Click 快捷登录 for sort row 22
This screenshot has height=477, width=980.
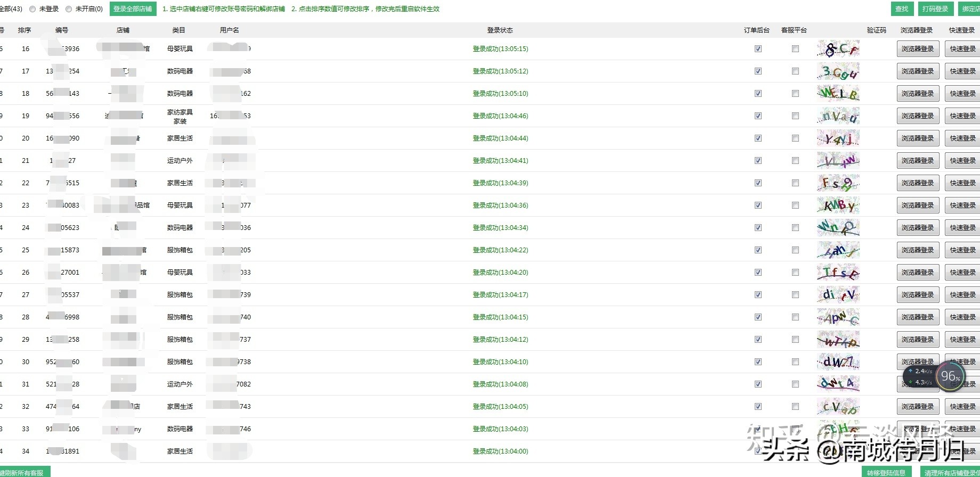[962, 183]
